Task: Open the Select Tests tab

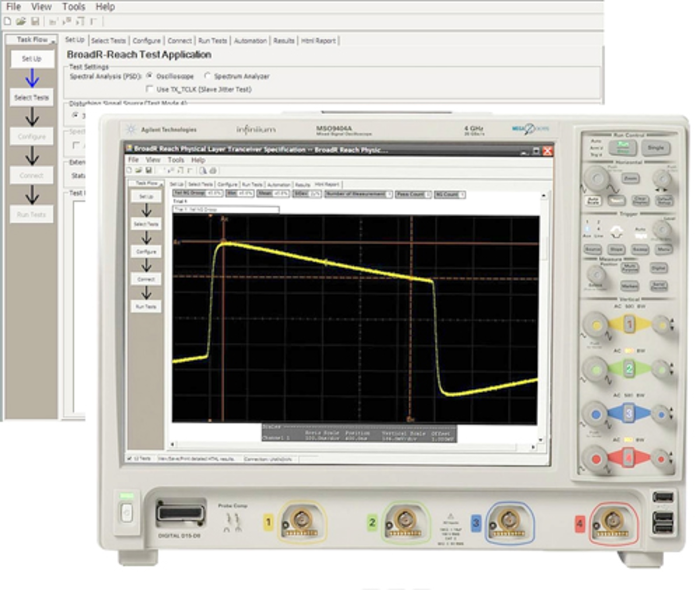Action: click(x=108, y=41)
